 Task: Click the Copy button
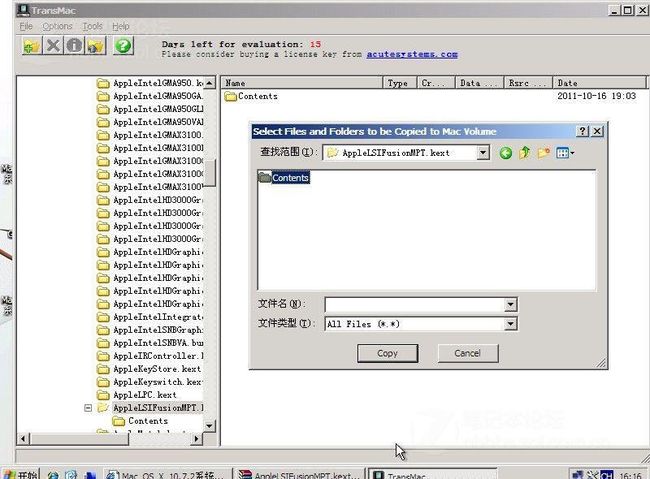point(387,353)
